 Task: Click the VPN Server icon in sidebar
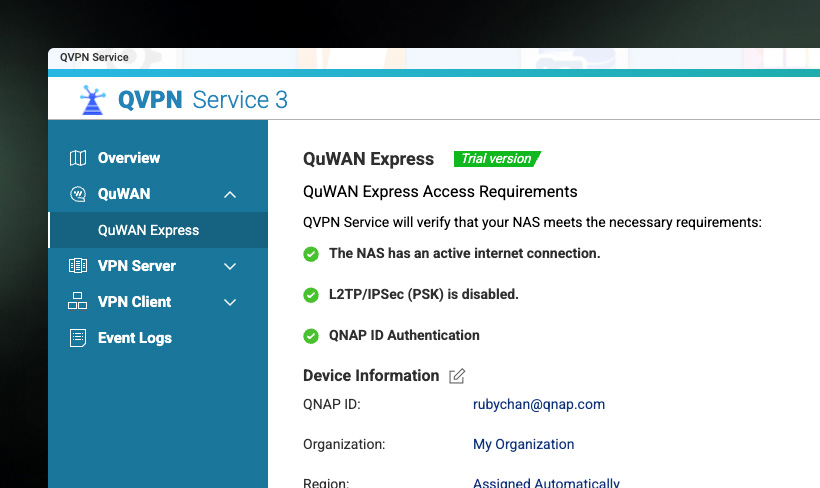[x=78, y=266]
